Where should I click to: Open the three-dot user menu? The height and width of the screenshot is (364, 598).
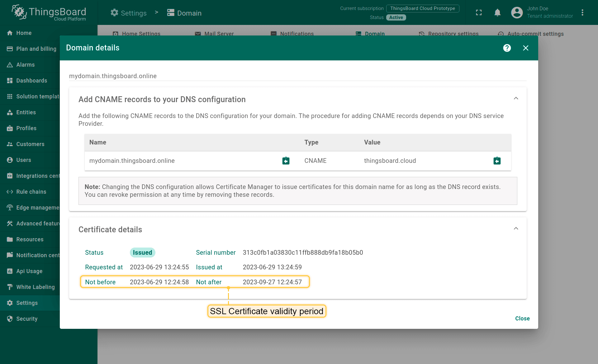click(x=582, y=13)
